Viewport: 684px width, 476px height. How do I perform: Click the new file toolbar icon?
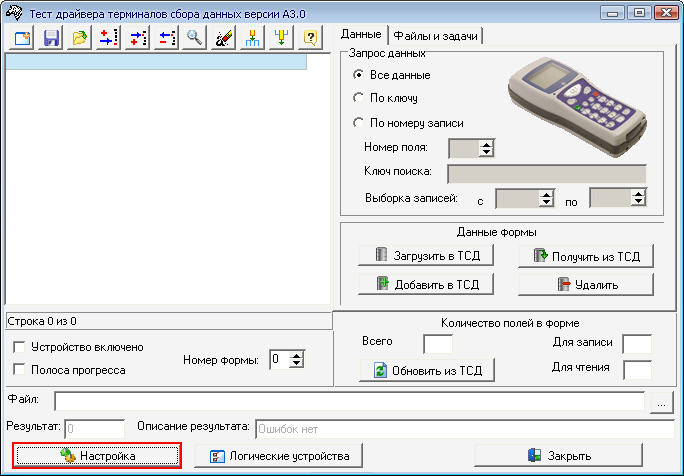(x=21, y=38)
